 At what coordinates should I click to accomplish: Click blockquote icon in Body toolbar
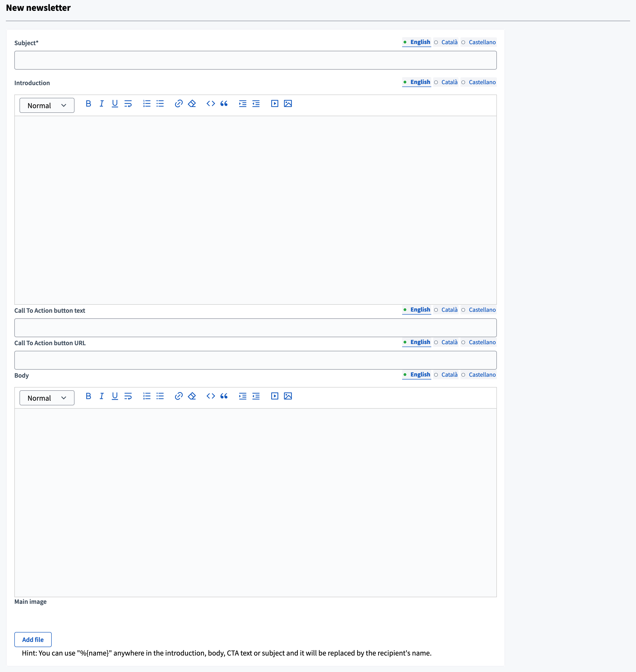click(x=224, y=396)
